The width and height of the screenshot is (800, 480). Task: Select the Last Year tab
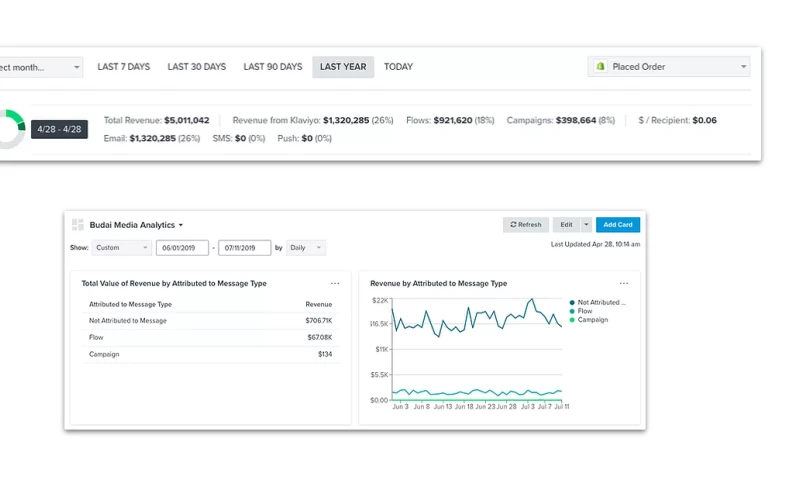click(343, 67)
